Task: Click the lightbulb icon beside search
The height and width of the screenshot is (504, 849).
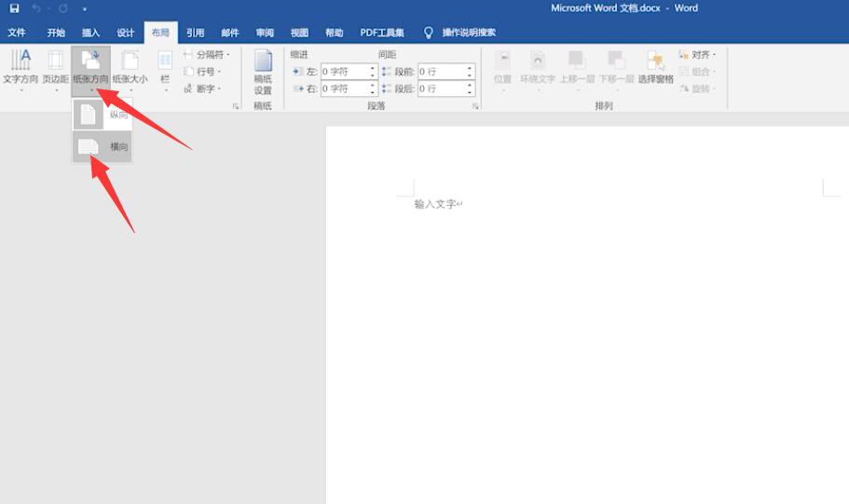Action: click(429, 33)
